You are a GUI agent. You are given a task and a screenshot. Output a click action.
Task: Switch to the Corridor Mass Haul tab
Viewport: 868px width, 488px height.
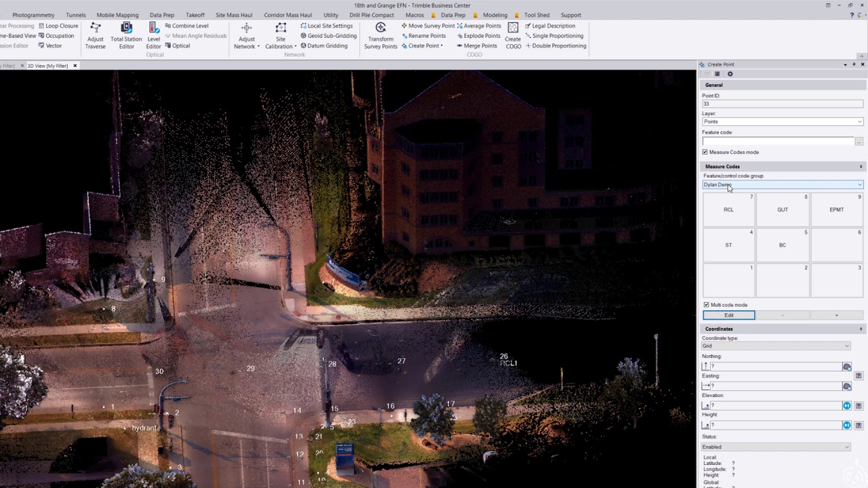288,15
